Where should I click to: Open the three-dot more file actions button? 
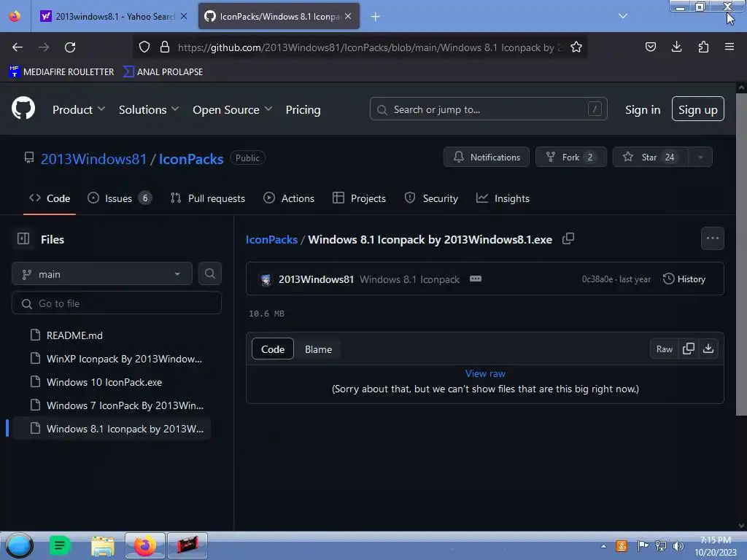pyautogui.click(x=712, y=238)
